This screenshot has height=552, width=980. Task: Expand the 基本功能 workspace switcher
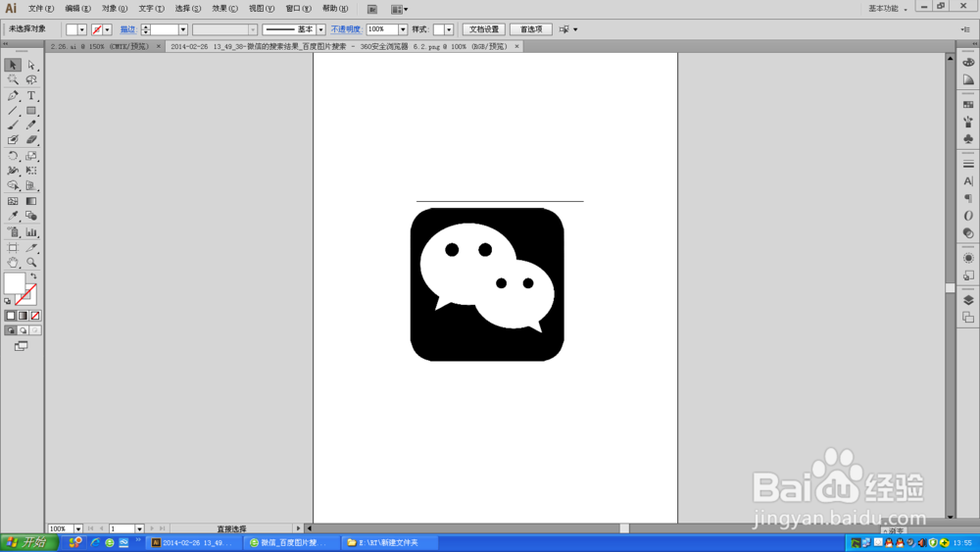click(x=888, y=9)
